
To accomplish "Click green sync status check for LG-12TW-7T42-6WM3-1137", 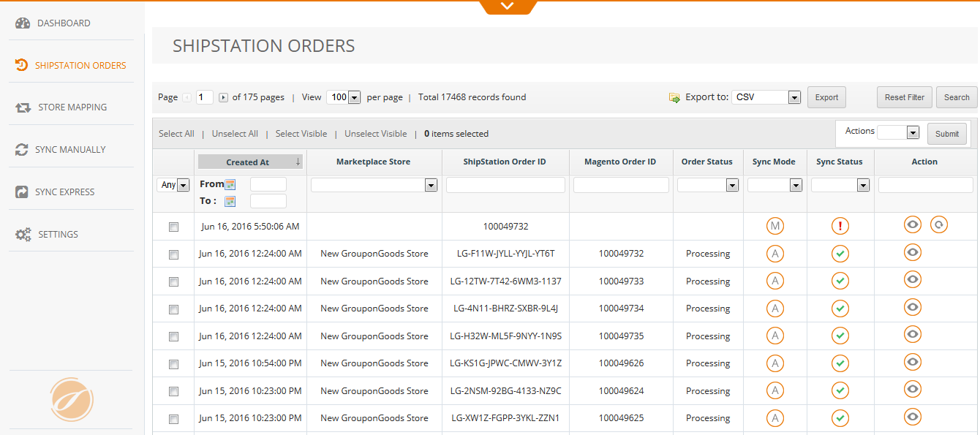I will pos(840,281).
